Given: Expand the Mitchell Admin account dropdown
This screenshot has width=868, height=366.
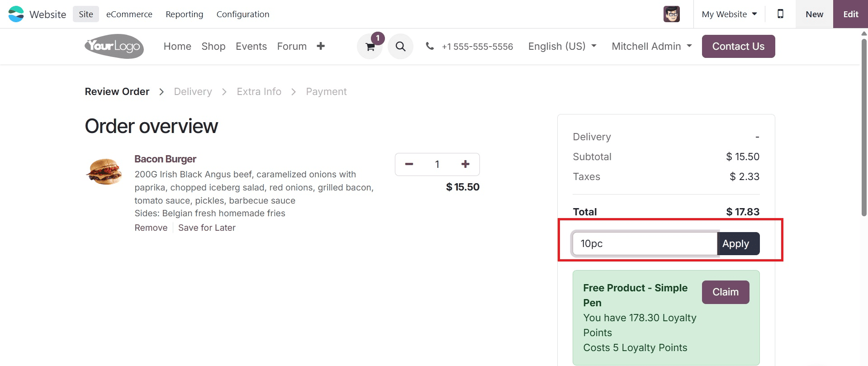Looking at the screenshot, I should (x=651, y=46).
